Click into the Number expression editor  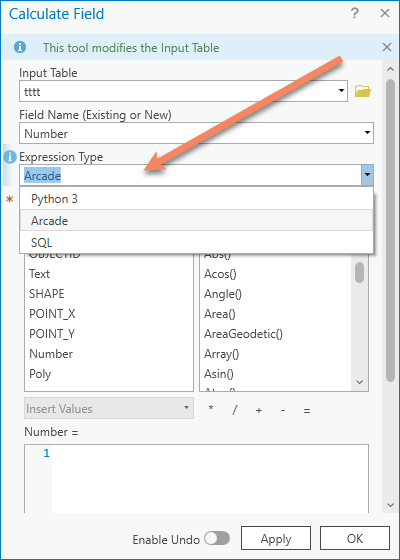coord(210,479)
